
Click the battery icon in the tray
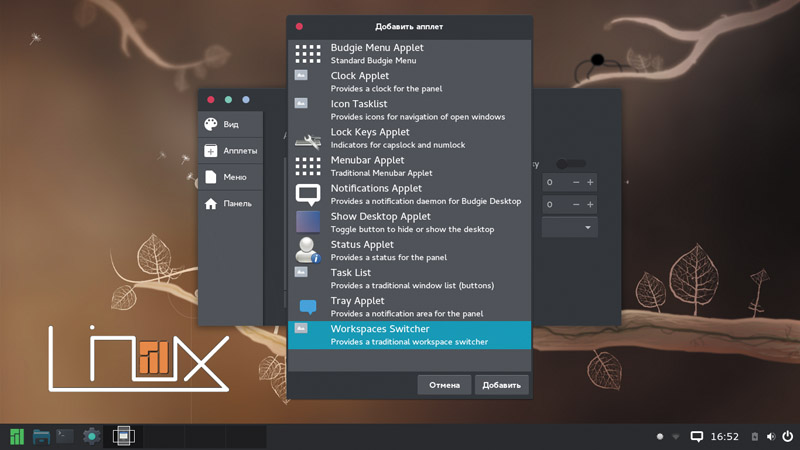click(755, 436)
